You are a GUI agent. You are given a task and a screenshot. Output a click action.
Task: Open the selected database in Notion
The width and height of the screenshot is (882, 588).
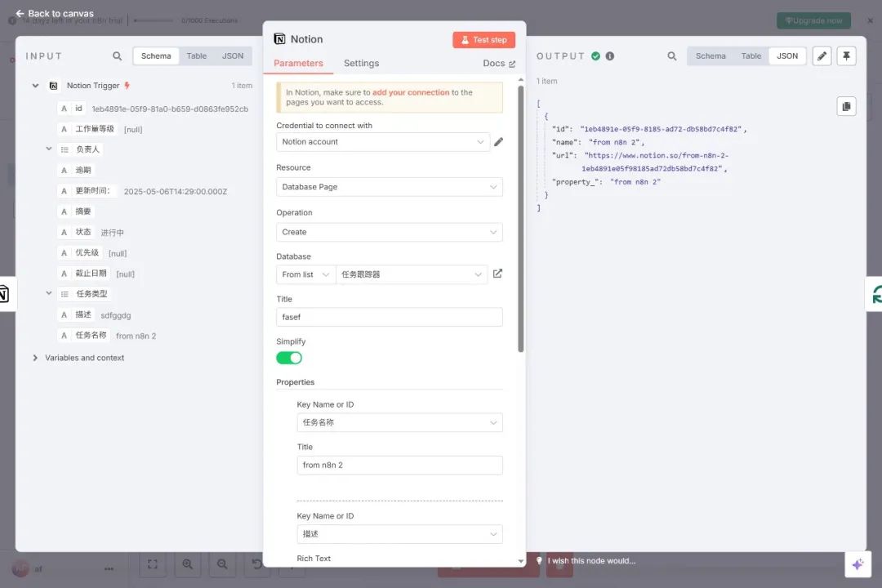point(497,274)
